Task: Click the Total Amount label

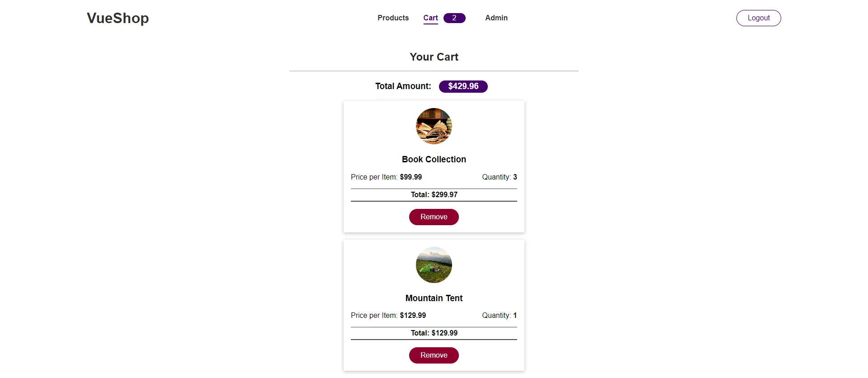Action: pos(402,86)
